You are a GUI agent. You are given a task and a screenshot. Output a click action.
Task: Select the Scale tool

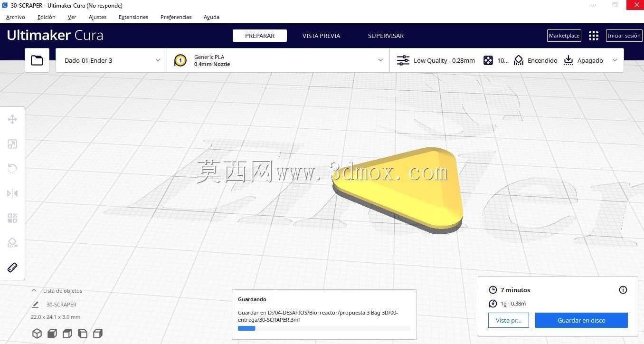point(12,144)
